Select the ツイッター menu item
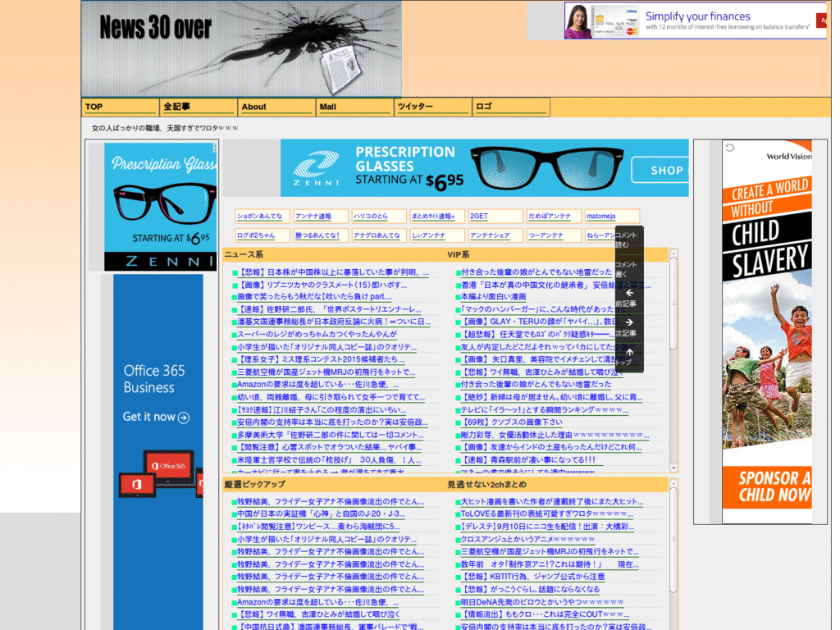Image resolution: width=840 pixels, height=630 pixels. (434, 107)
